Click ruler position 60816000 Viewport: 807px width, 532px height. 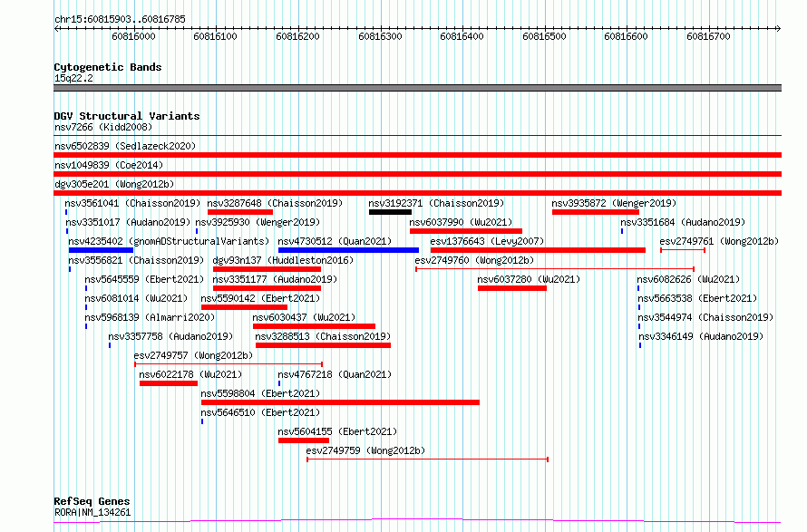pos(134,36)
